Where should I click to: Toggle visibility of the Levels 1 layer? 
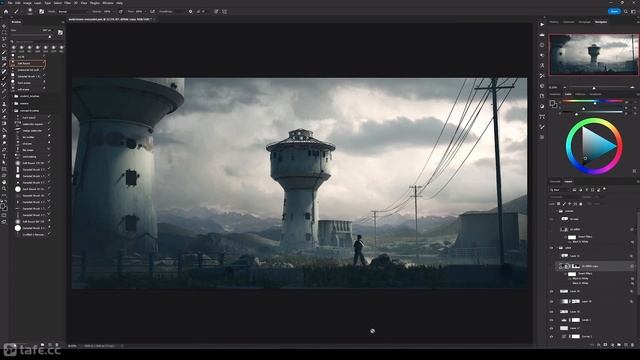[x=551, y=320]
